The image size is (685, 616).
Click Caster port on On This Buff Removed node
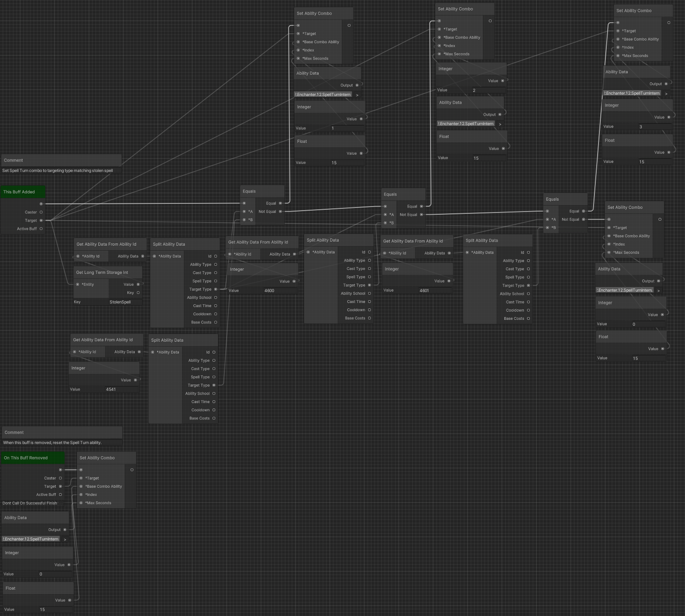60,478
